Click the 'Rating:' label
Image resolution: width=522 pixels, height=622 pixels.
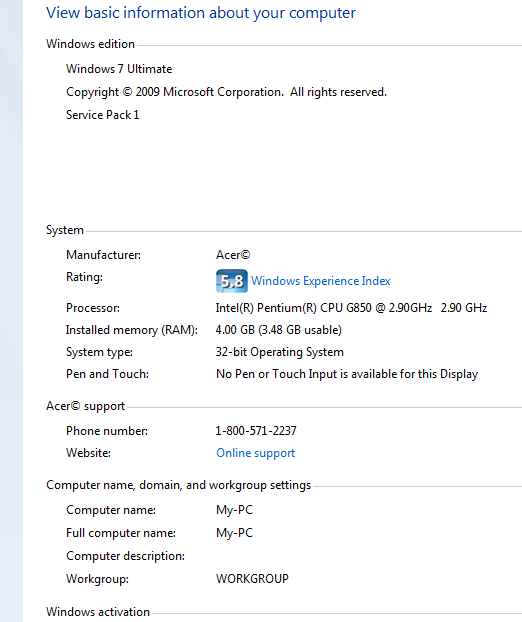pos(84,277)
